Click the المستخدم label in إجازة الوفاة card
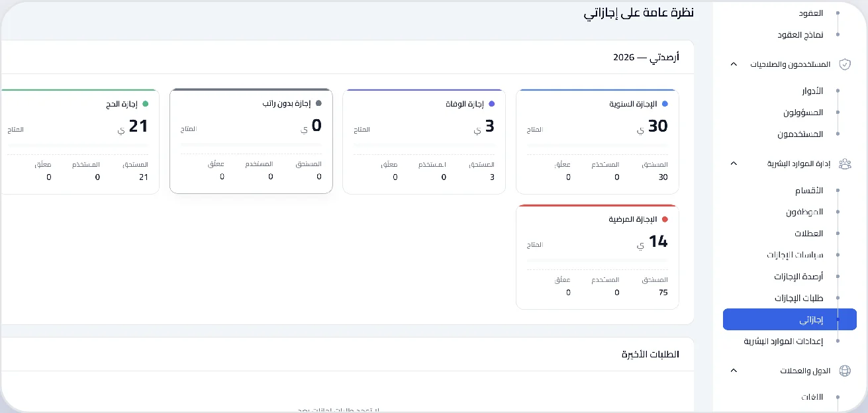 coord(432,164)
